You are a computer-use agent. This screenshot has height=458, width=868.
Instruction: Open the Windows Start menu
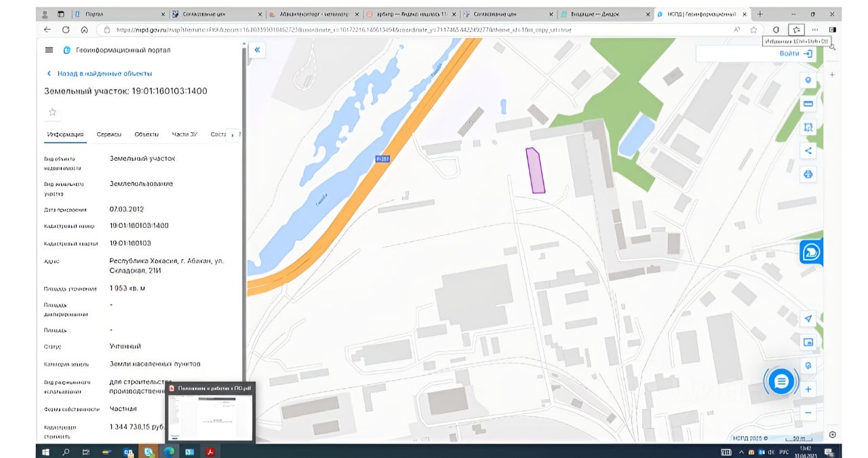(x=46, y=451)
